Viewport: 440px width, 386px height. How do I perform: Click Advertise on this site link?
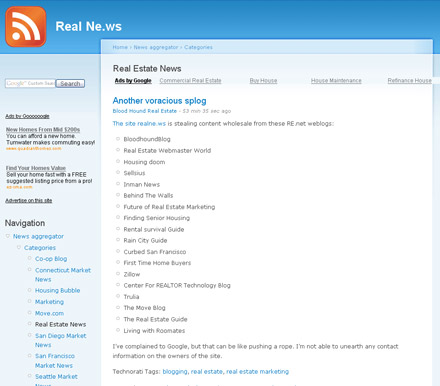[x=29, y=200]
